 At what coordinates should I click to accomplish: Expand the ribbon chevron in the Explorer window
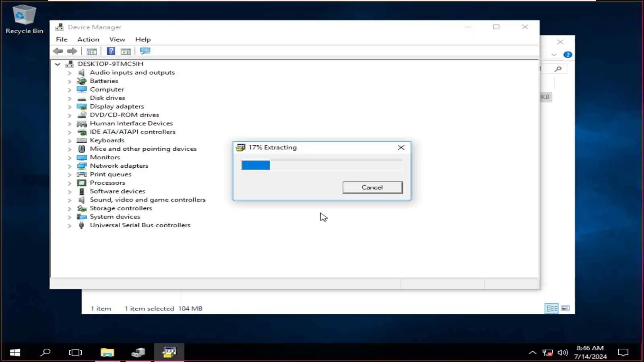(554, 55)
